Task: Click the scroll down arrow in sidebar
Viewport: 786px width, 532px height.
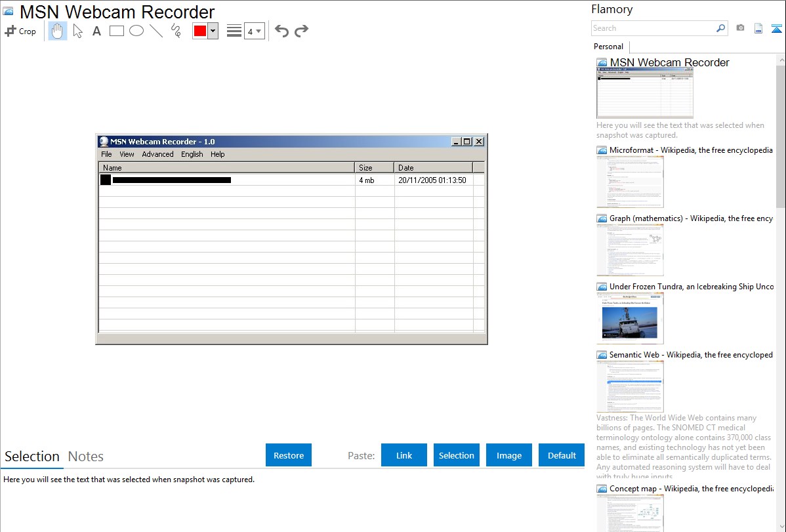Action: [781, 526]
